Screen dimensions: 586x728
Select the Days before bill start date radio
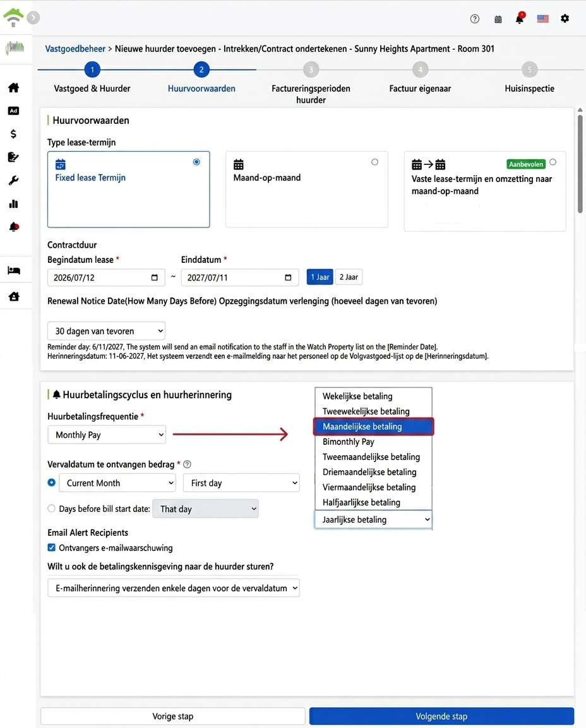52,508
